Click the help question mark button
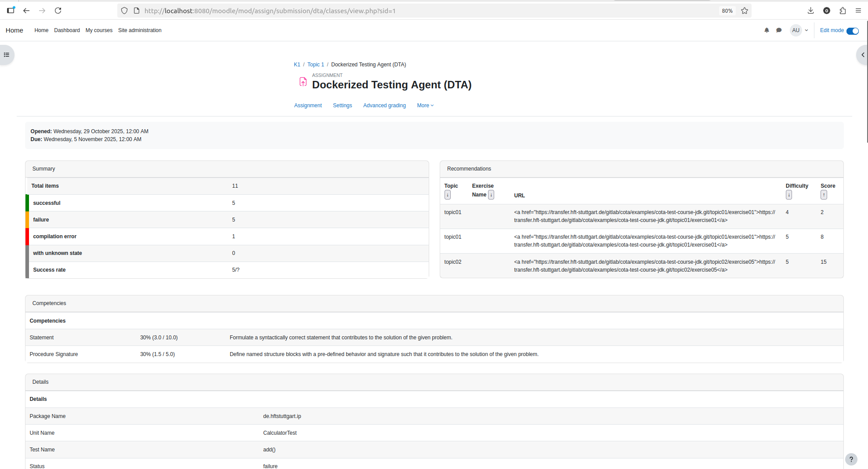Image resolution: width=868 pixels, height=469 pixels. click(851, 459)
